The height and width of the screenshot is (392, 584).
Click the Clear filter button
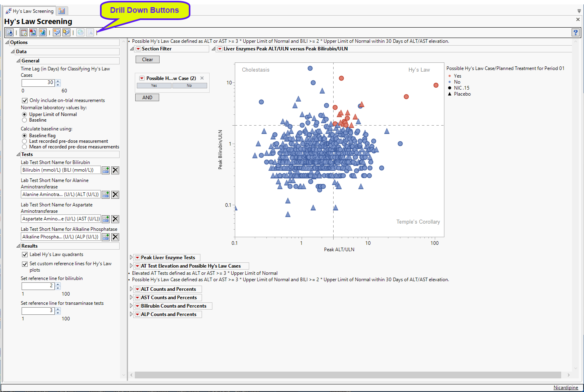pos(147,60)
